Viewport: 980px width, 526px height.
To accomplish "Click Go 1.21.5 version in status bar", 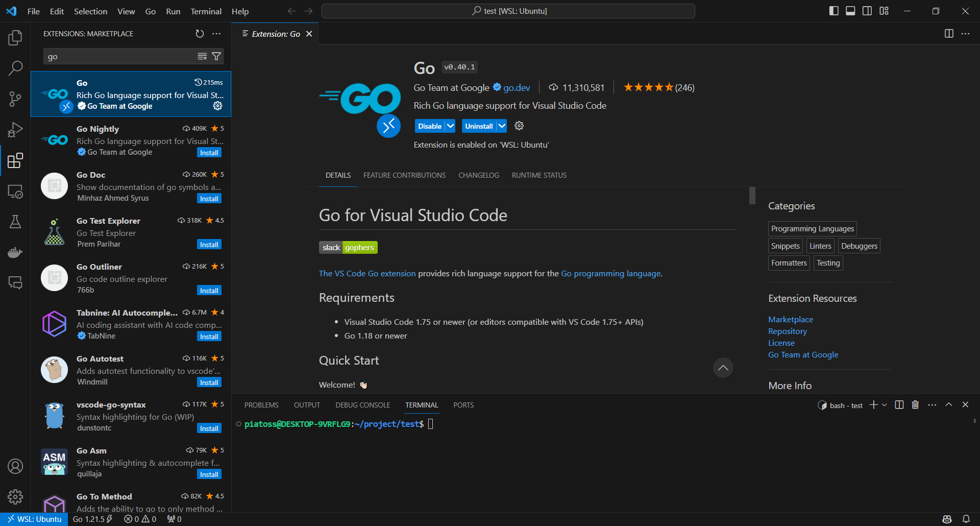I will tap(92, 519).
